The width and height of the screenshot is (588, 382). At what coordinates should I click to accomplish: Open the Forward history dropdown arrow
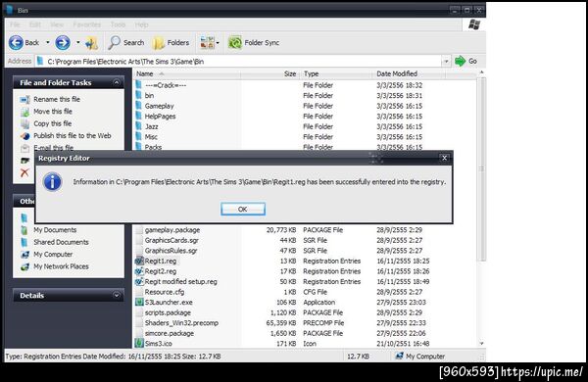click(x=78, y=43)
